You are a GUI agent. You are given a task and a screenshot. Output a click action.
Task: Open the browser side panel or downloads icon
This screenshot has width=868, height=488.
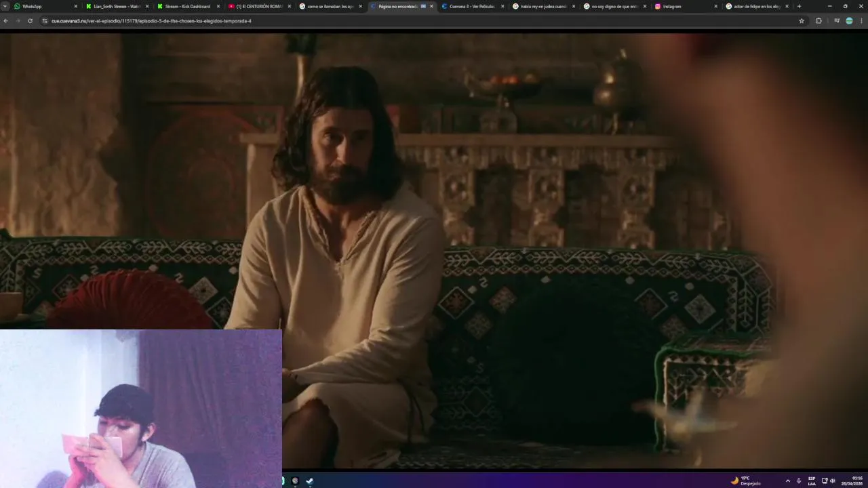(837, 21)
